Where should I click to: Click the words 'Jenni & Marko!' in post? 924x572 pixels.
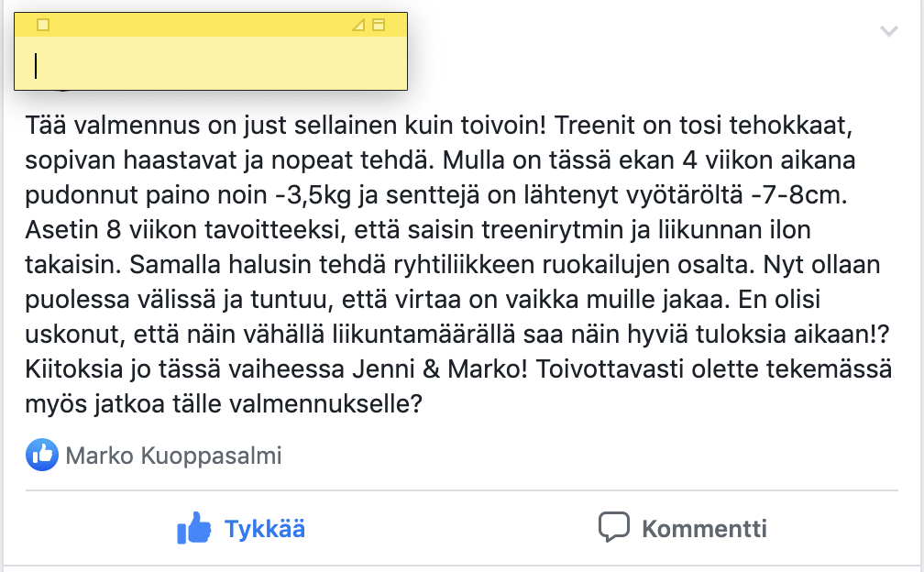(440, 369)
